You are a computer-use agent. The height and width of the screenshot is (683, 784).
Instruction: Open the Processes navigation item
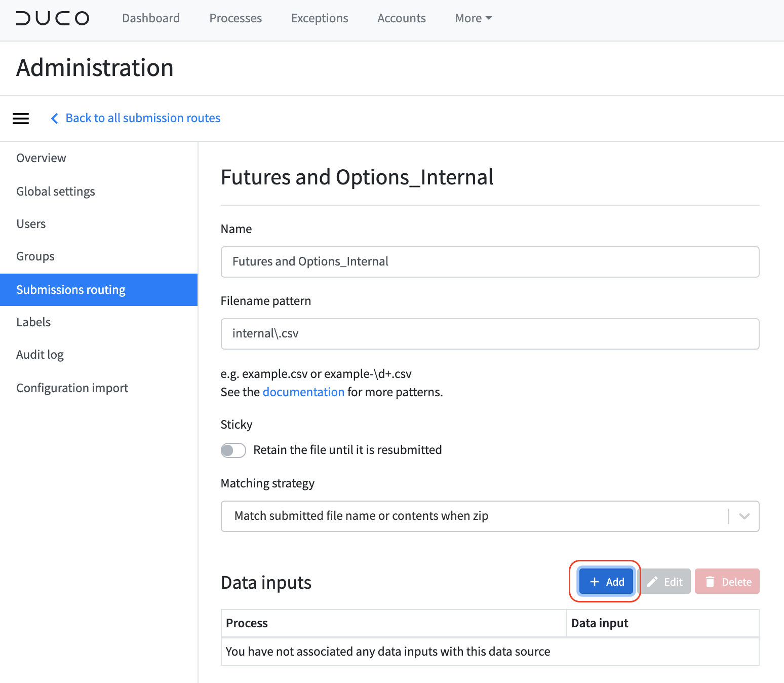coord(236,18)
